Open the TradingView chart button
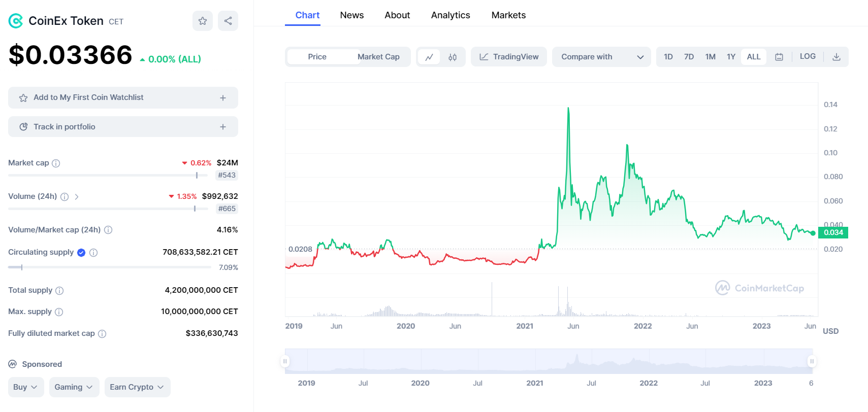The height and width of the screenshot is (412, 868). [x=509, y=57]
